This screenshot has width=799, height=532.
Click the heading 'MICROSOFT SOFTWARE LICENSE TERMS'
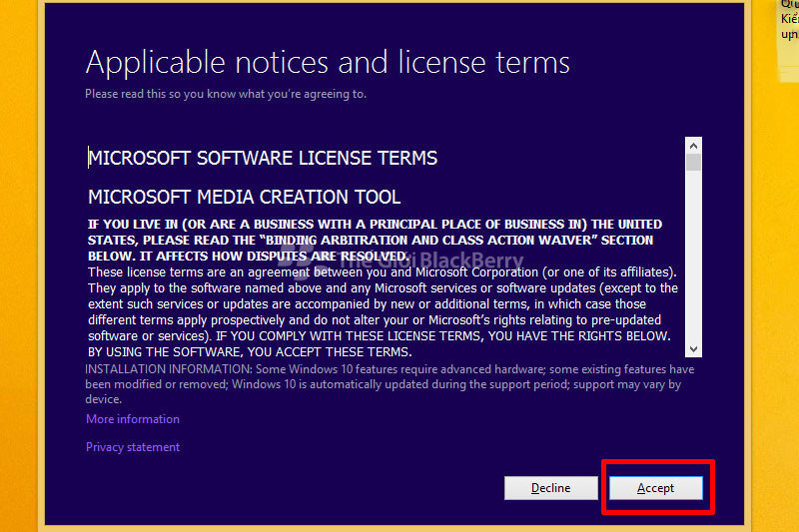[x=263, y=159]
